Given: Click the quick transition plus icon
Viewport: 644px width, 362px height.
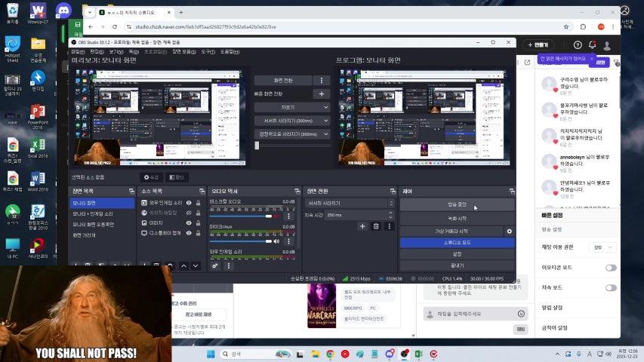Looking at the screenshot, I should (322, 94).
